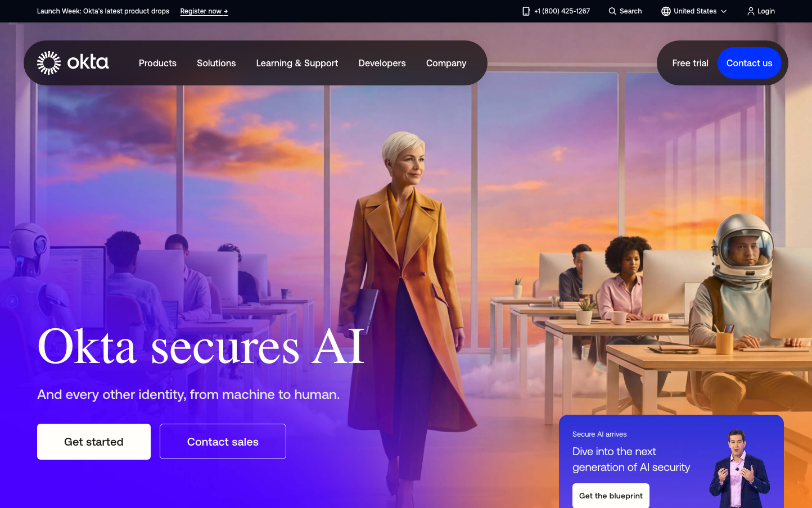Screen dimensions: 812x508
Task: Click the okta wordmark text
Action: tap(88, 62)
